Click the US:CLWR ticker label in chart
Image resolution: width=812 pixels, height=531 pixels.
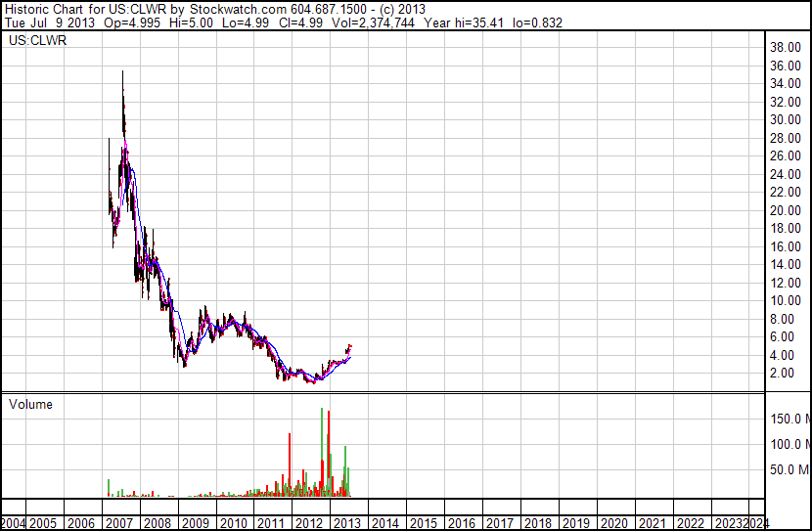pyautogui.click(x=38, y=40)
